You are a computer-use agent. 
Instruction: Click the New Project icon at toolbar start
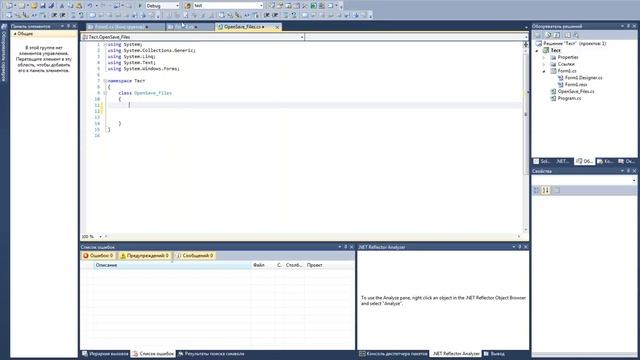pos(9,6)
